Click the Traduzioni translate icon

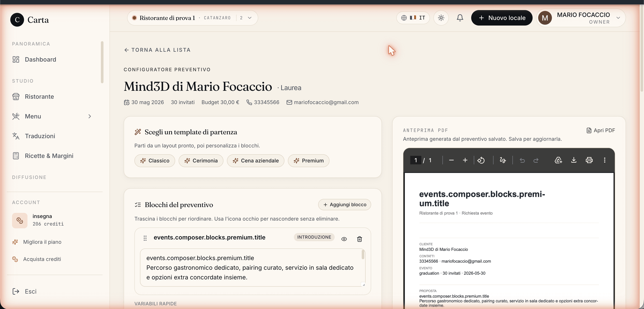coord(16,136)
